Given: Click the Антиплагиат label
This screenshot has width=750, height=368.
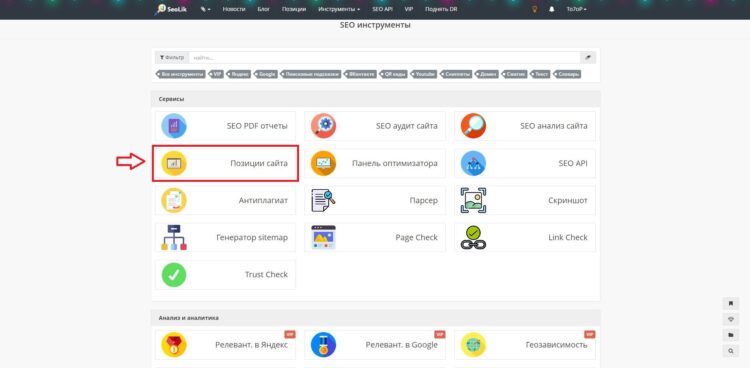Looking at the screenshot, I should pos(263,201).
